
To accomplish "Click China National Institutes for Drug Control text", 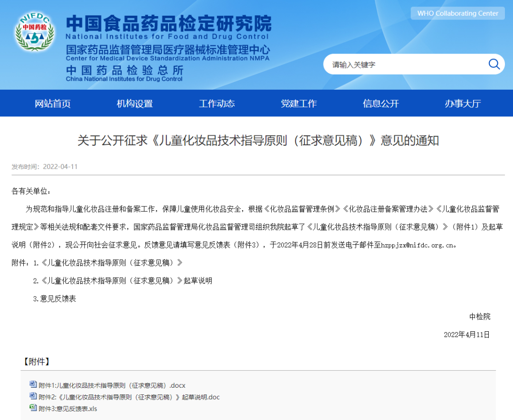I will click(x=124, y=79).
